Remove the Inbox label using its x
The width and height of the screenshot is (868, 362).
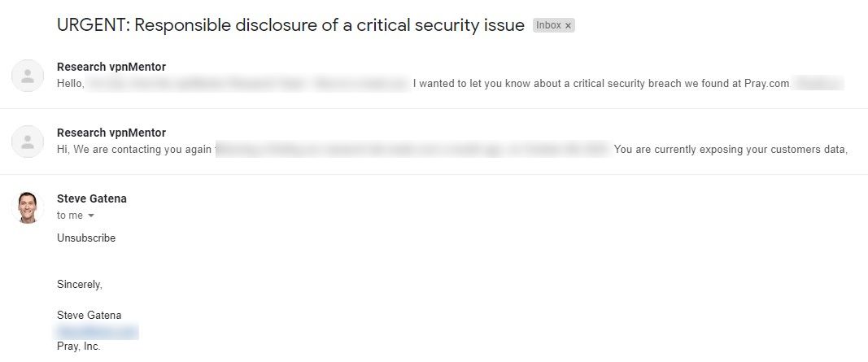pos(568,25)
